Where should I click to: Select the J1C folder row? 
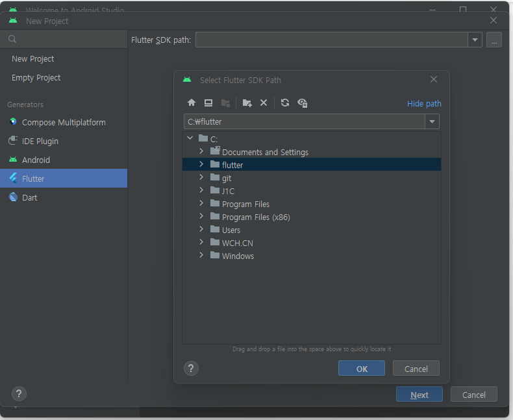point(312,191)
